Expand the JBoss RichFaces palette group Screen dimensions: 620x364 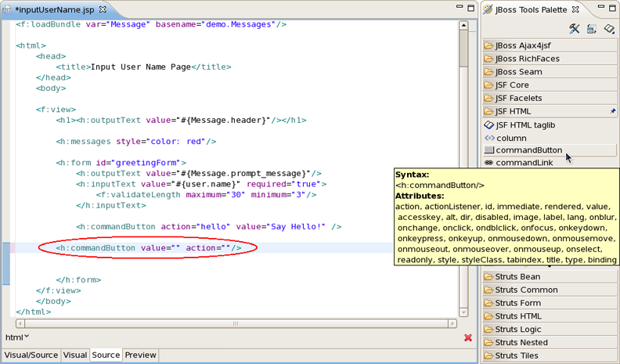point(525,58)
